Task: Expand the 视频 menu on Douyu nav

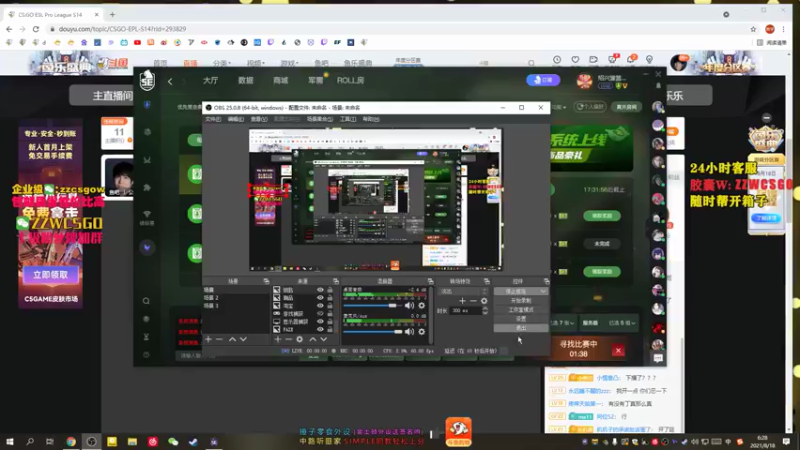Action: (x=256, y=63)
